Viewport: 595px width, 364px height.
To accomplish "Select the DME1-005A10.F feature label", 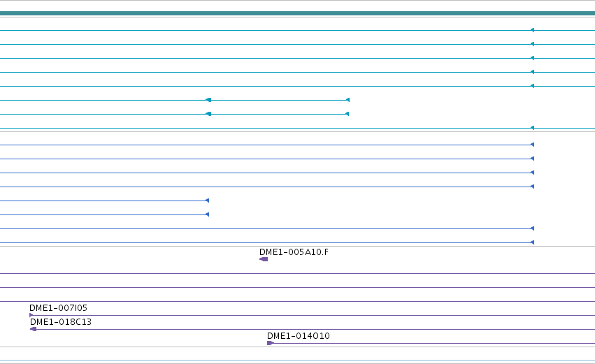I will [x=294, y=252].
